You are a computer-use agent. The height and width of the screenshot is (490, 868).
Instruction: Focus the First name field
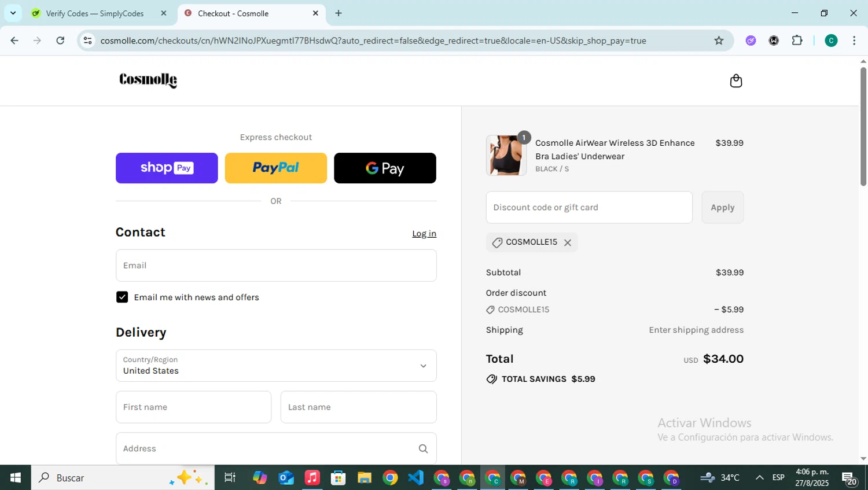click(193, 407)
